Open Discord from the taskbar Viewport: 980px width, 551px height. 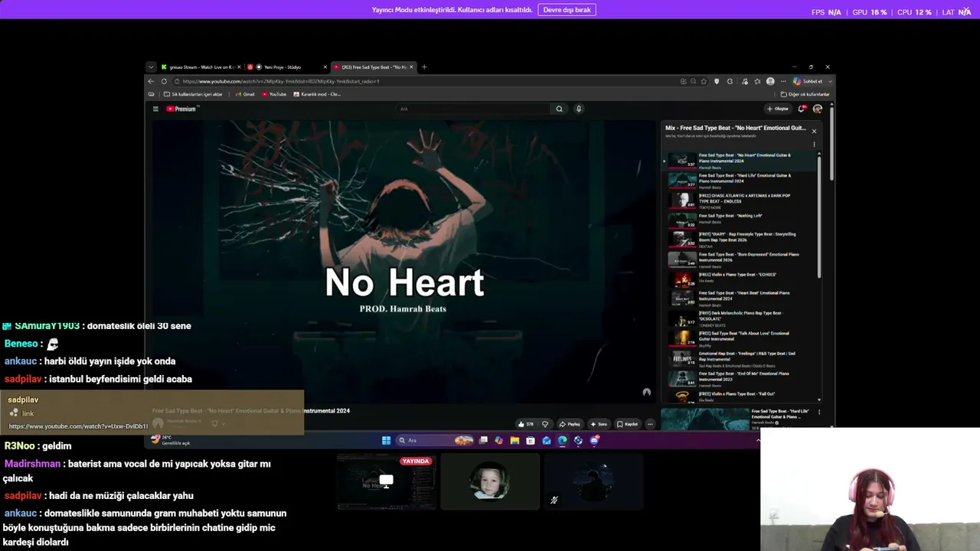tap(594, 440)
